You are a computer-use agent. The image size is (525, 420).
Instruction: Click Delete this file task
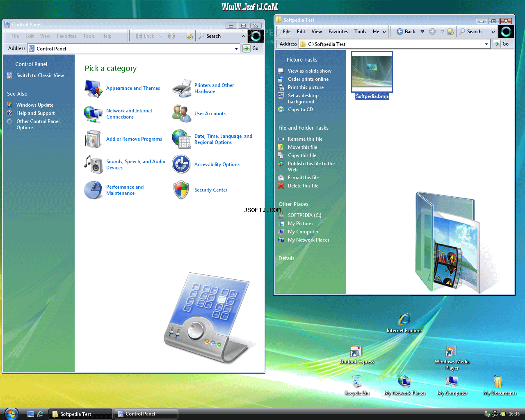click(303, 186)
